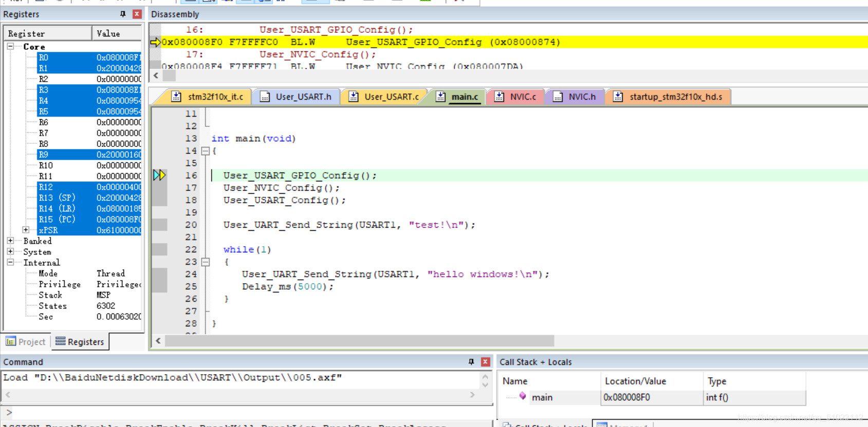Click code line 17 User_NVIC_Config call
868x427 pixels.
pos(281,188)
